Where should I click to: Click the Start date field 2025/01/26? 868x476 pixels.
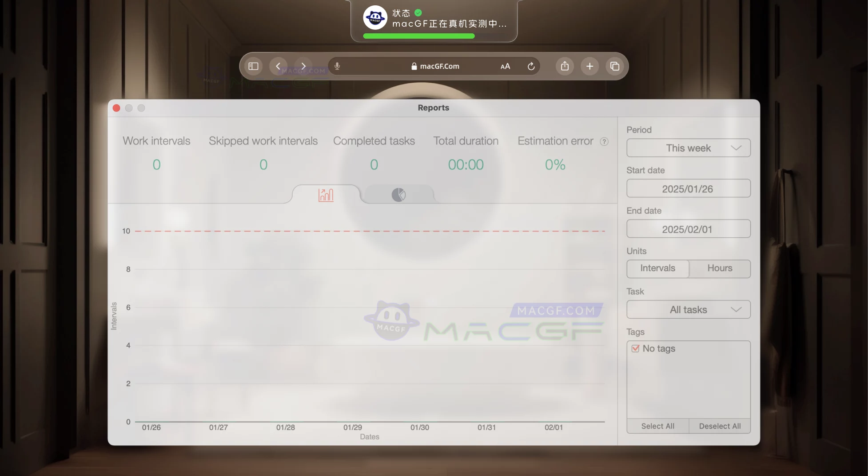coord(688,188)
